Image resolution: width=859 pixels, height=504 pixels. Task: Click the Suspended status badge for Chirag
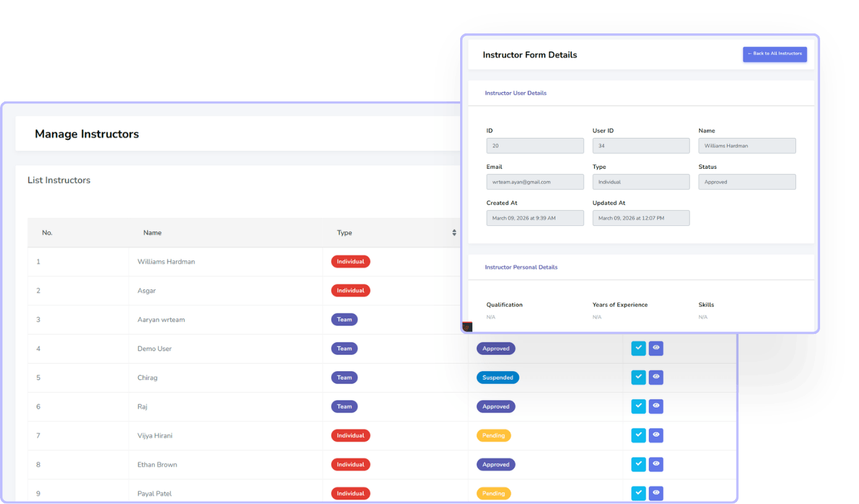pyautogui.click(x=497, y=377)
